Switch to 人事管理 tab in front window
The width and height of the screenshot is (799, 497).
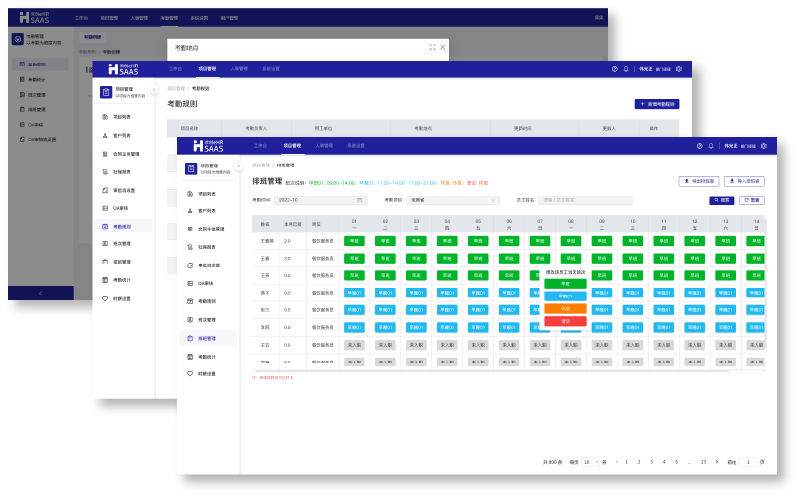pyautogui.click(x=324, y=146)
